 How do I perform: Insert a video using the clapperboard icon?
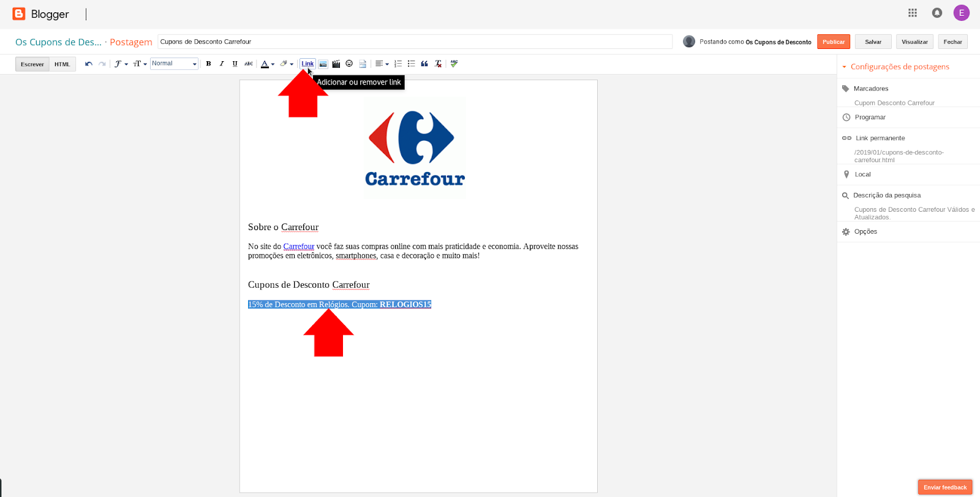[x=336, y=64]
